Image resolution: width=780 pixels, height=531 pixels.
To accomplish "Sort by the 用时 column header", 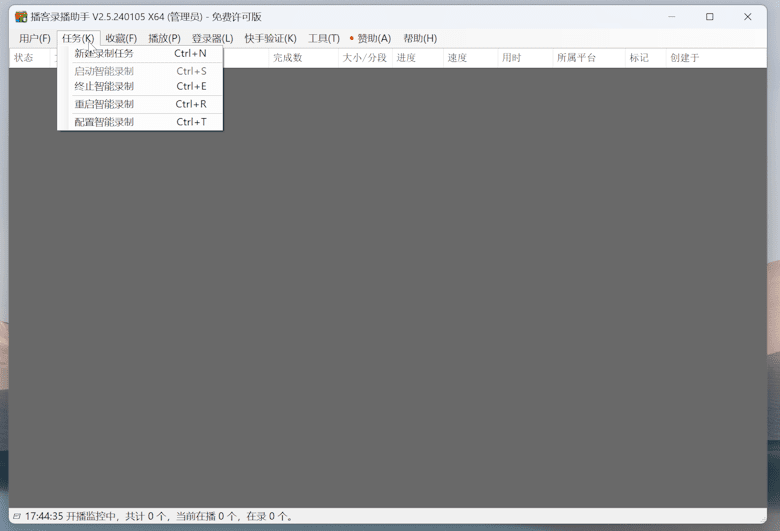I will [x=525, y=58].
